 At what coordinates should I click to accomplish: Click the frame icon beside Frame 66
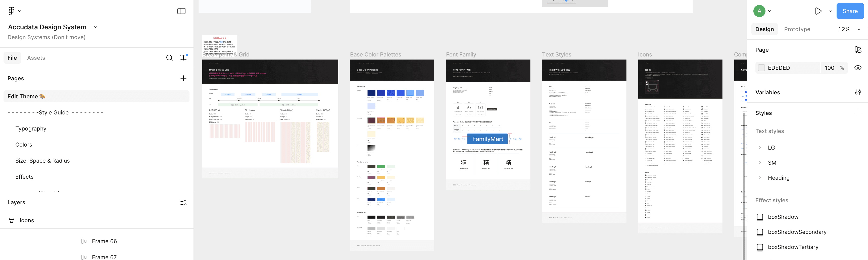click(x=84, y=241)
